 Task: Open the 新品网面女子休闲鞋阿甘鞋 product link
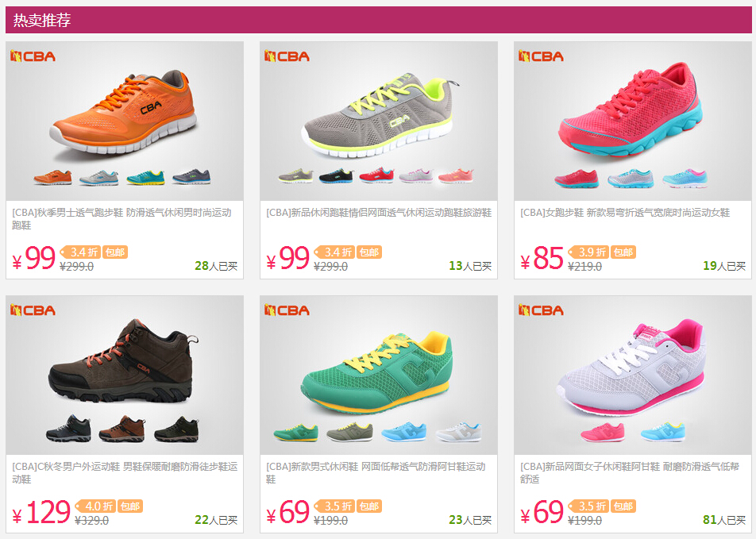coord(630,473)
